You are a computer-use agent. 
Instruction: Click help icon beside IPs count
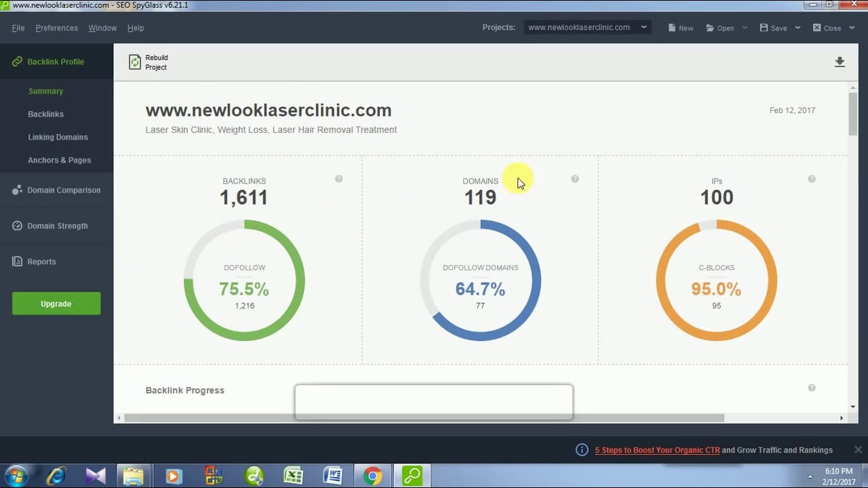(811, 179)
